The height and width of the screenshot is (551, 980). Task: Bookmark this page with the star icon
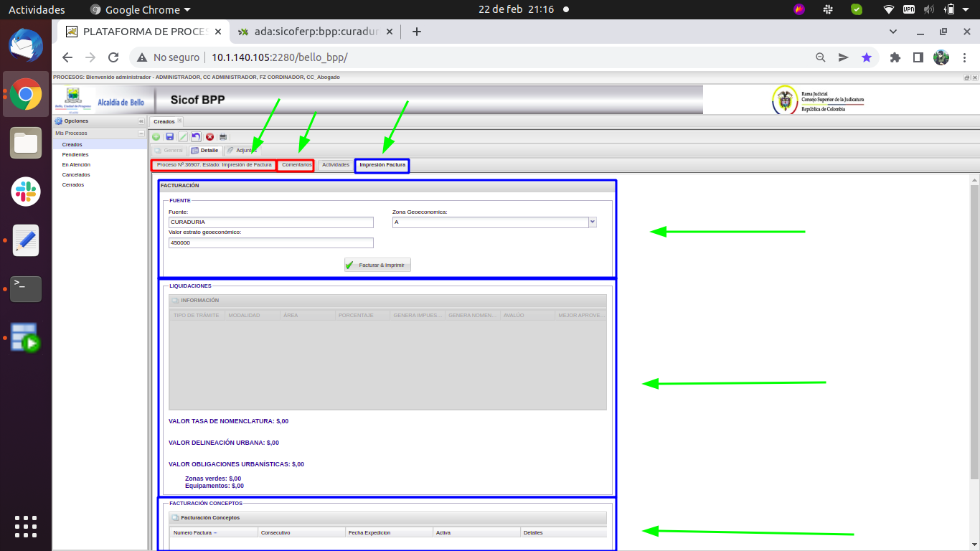point(867,57)
